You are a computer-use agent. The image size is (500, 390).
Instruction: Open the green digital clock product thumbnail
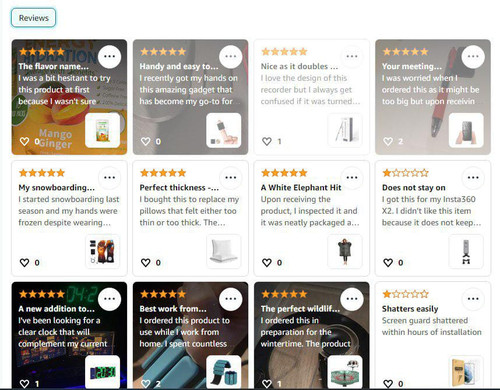click(x=102, y=372)
